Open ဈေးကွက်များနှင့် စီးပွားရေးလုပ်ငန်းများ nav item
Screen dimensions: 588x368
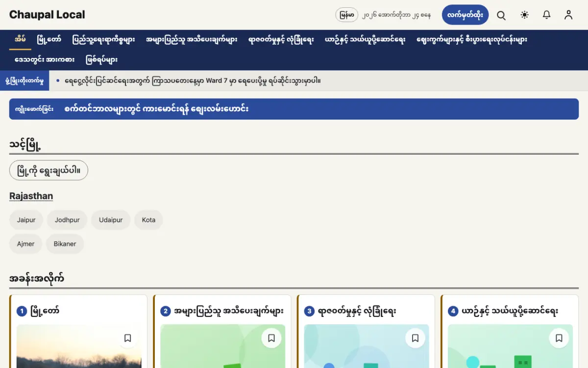coord(472,40)
